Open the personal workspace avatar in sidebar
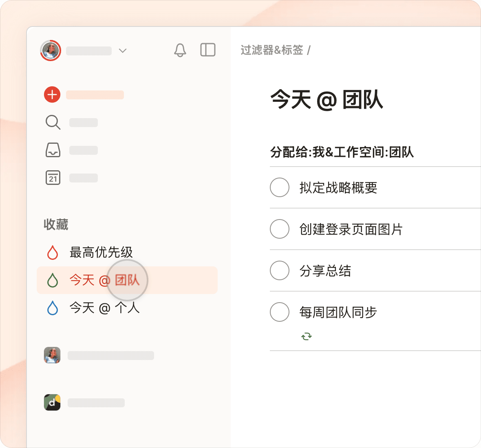The width and height of the screenshot is (481, 448). click(x=52, y=355)
